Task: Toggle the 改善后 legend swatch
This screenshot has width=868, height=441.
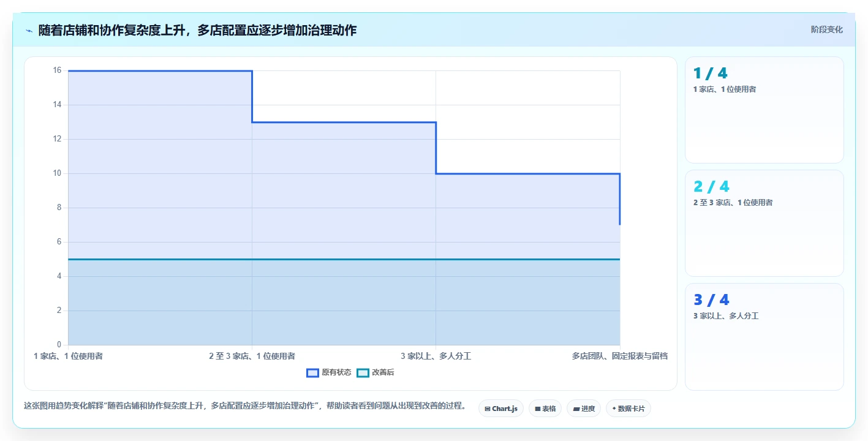Action: [363, 372]
